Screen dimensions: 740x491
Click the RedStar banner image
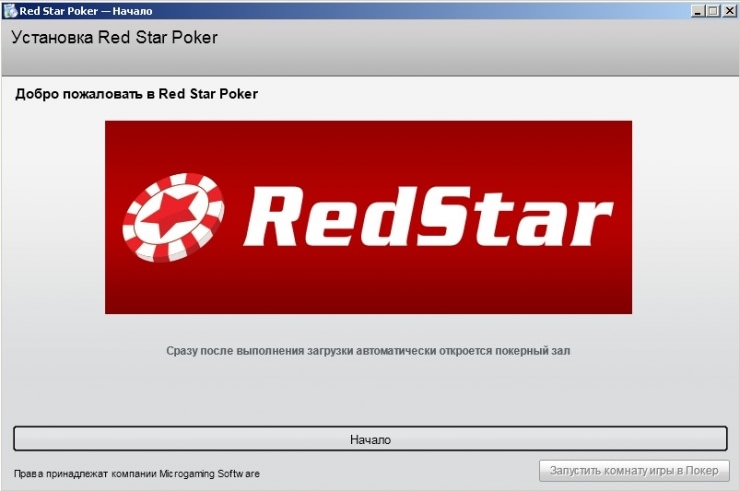point(368,217)
